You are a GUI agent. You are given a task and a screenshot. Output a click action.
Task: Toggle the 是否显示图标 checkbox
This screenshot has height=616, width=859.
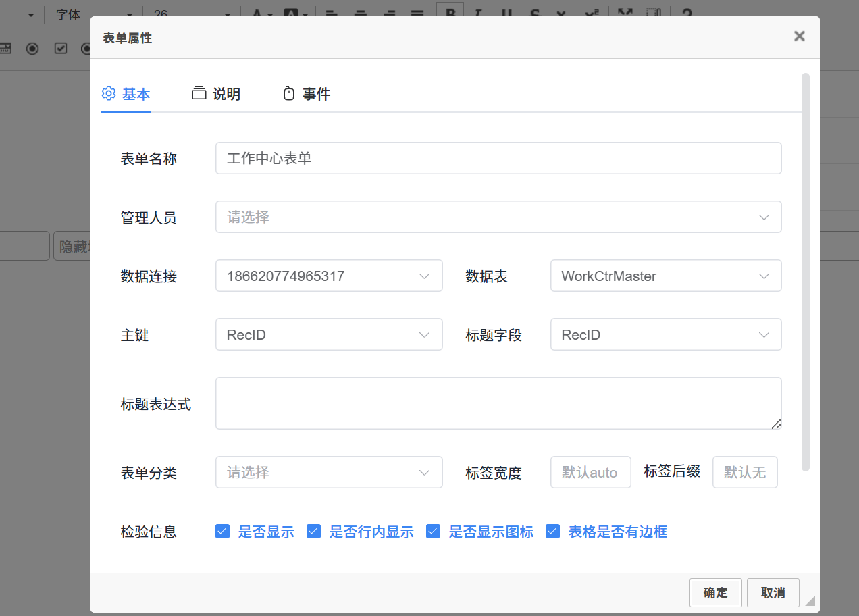click(x=434, y=532)
